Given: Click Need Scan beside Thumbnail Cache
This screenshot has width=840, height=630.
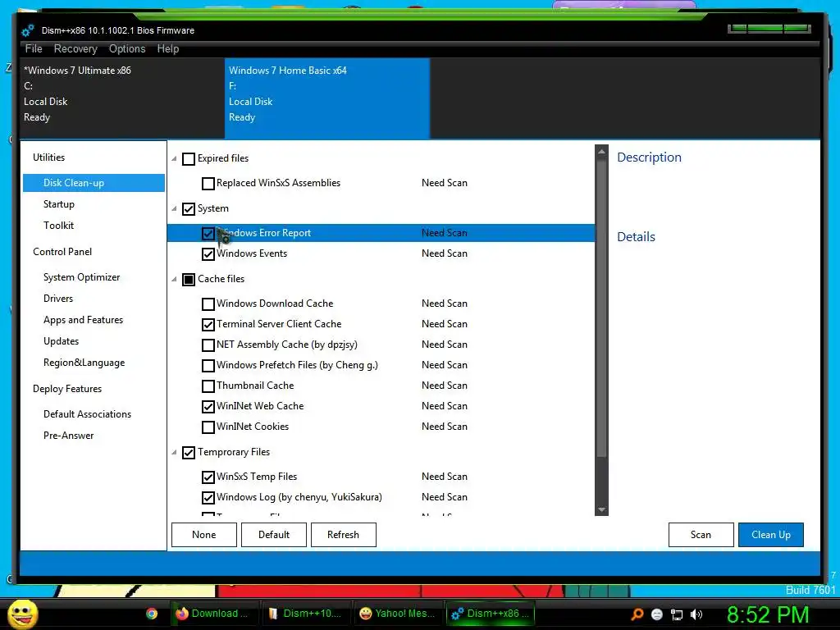Looking at the screenshot, I should pyautogui.click(x=444, y=386).
